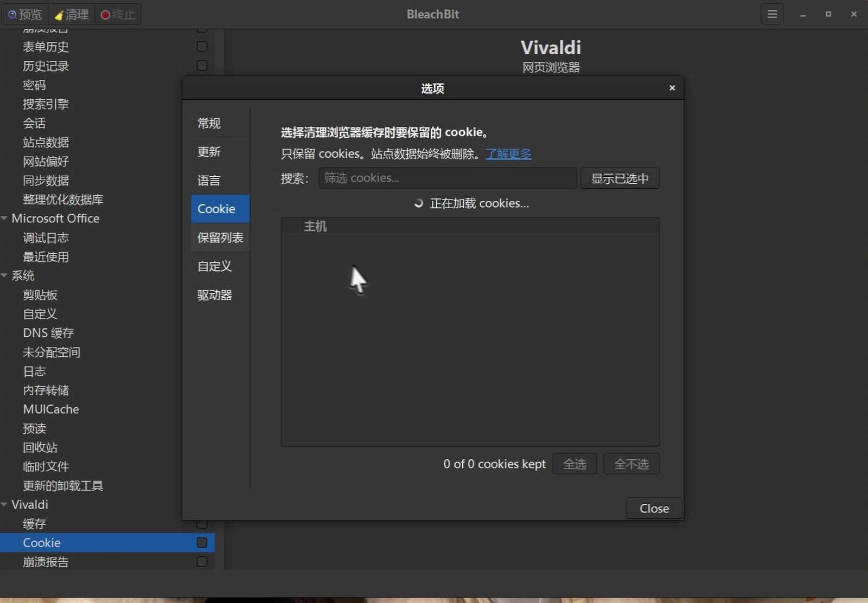
Task: Select 整理优化数据库 in the tree
Action: pos(63,199)
